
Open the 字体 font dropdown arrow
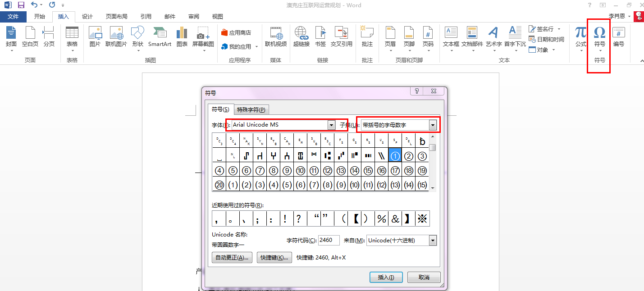[332, 125]
